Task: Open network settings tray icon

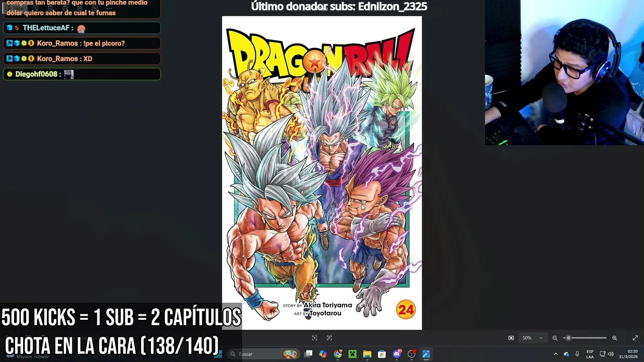Action: [603, 354]
